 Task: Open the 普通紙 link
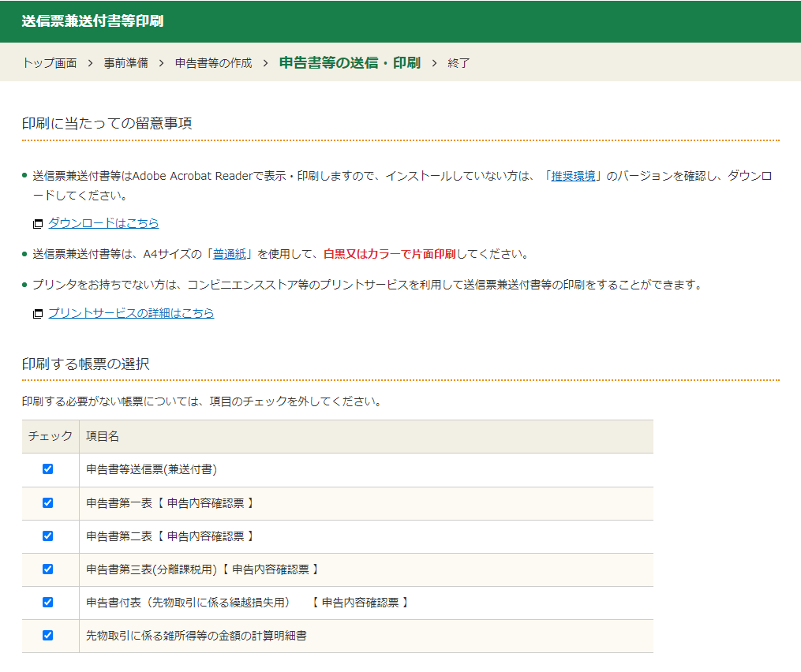click(230, 254)
